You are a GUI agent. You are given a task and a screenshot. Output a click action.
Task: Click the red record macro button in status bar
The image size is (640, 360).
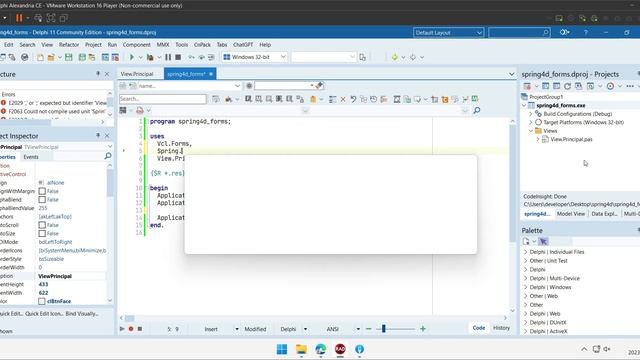131,329
